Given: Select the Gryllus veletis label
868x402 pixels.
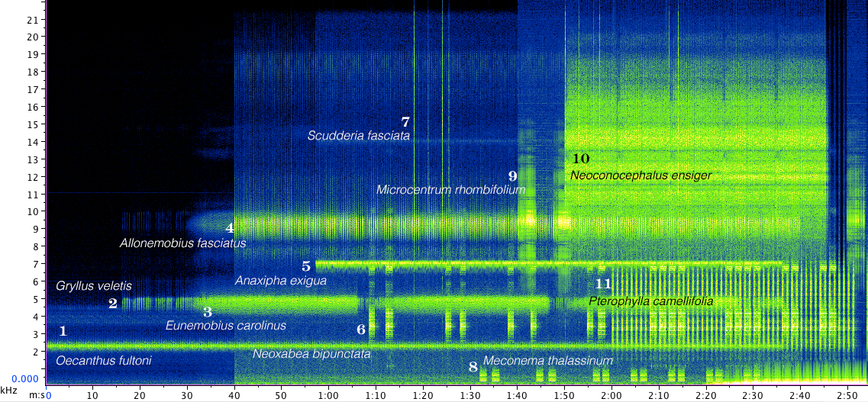Looking at the screenshot, I should click(x=94, y=286).
